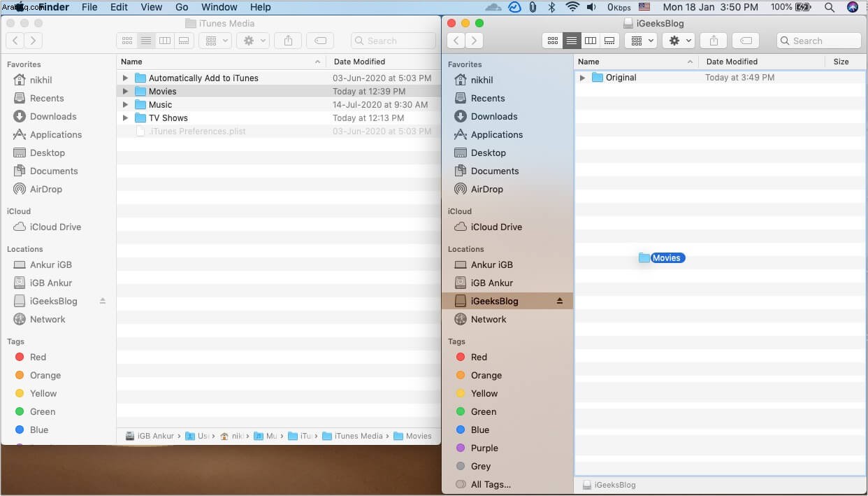Viewport: 868px width, 496px height.
Task: Switch iGeeksBlog window to icon view
Action: (x=553, y=41)
